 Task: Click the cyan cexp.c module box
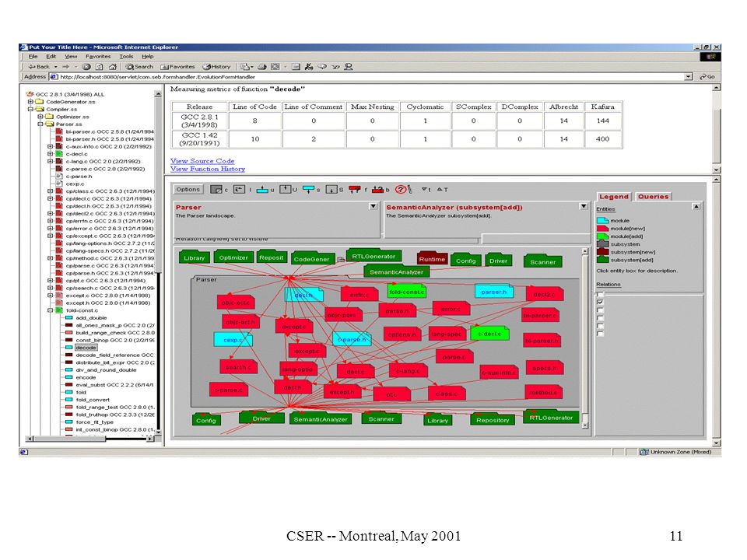pyautogui.click(x=233, y=340)
